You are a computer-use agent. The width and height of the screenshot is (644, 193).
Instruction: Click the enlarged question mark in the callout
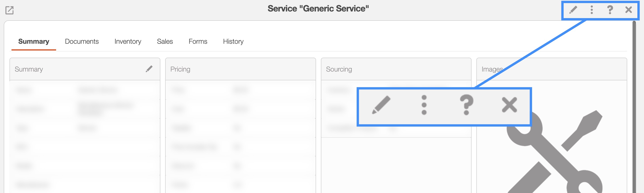click(466, 105)
